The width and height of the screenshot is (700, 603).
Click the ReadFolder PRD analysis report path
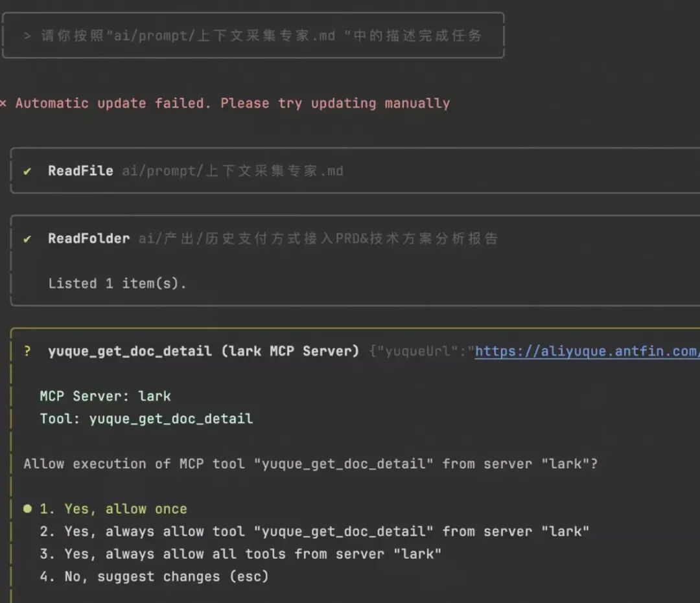318,238
